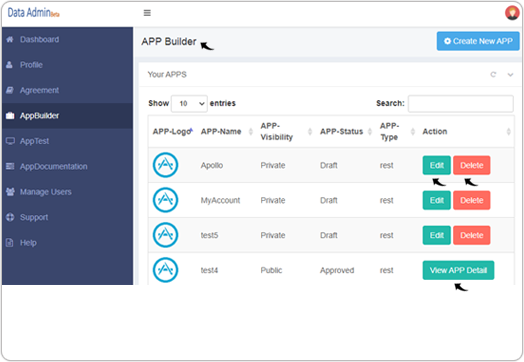Click the Apollo app logo
Viewport: 524px width, 362px height.
pyautogui.click(x=165, y=165)
